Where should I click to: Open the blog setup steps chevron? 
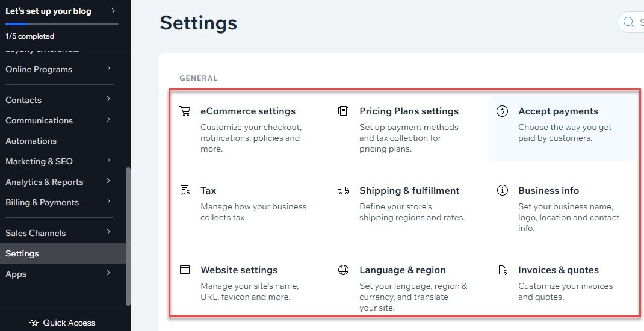pos(113,11)
